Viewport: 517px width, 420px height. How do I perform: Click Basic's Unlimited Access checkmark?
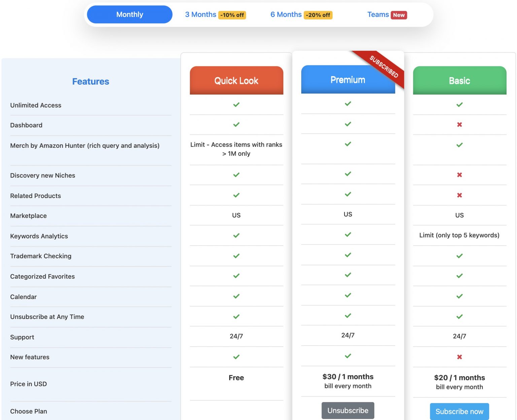pyautogui.click(x=459, y=104)
